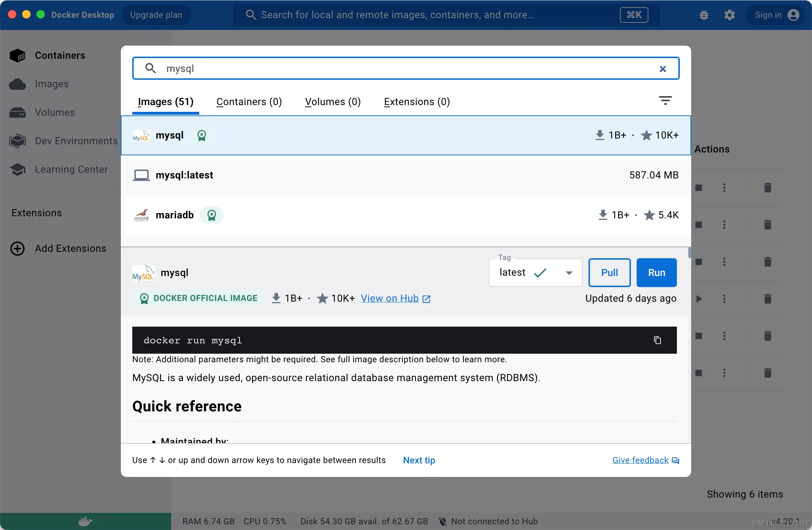Click the MySQL logo in the detail panel
Image resolution: width=812 pixels, height=530 pixels.
(x=143, y=273)
